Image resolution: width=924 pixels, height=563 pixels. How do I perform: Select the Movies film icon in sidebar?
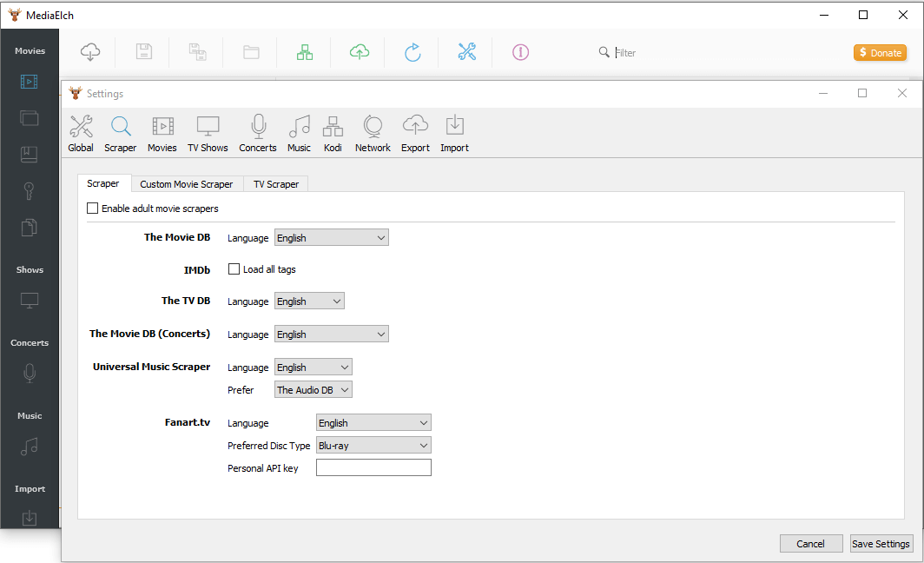click(29, 82)
